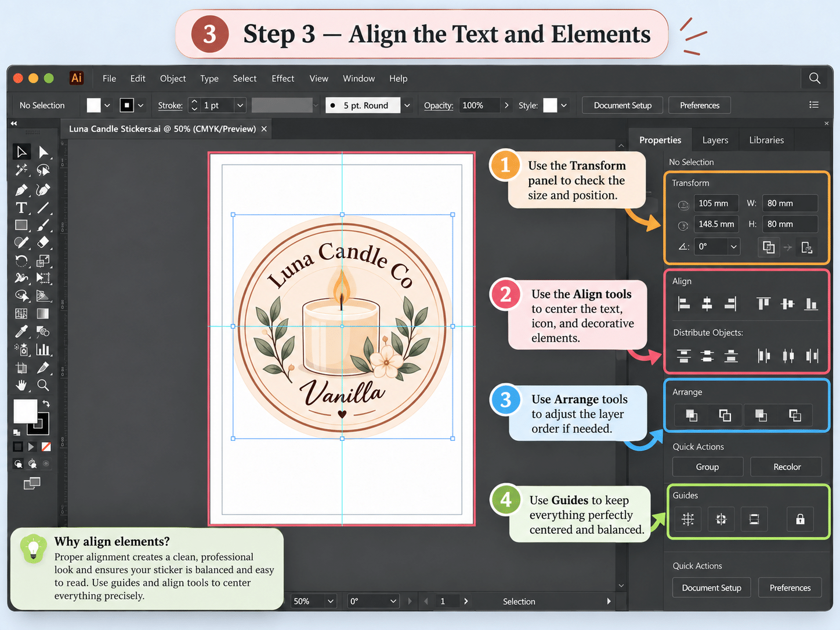This screenshot has height=630, width=840.
Task: Click the Recolor button
Action: tap(787, 467)
